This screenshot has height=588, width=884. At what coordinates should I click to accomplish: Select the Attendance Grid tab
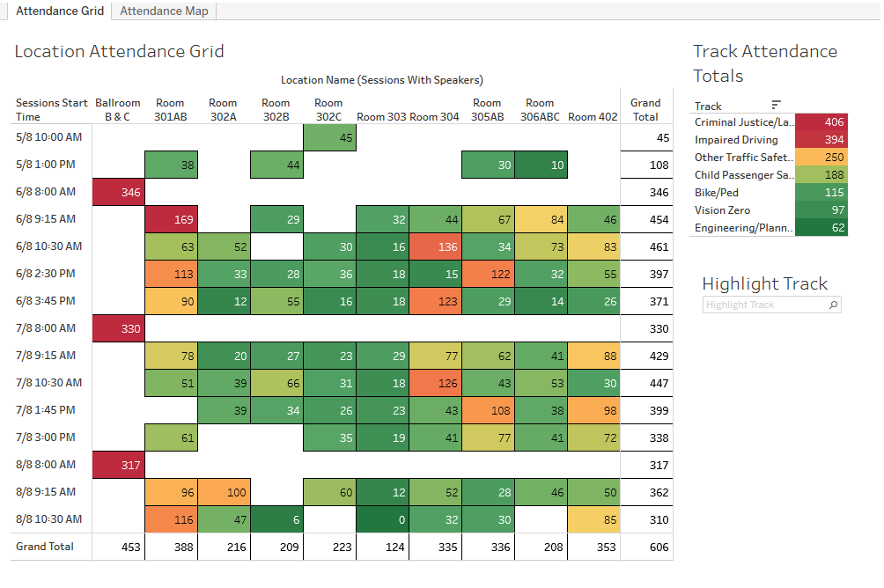[x=60, y=11]
